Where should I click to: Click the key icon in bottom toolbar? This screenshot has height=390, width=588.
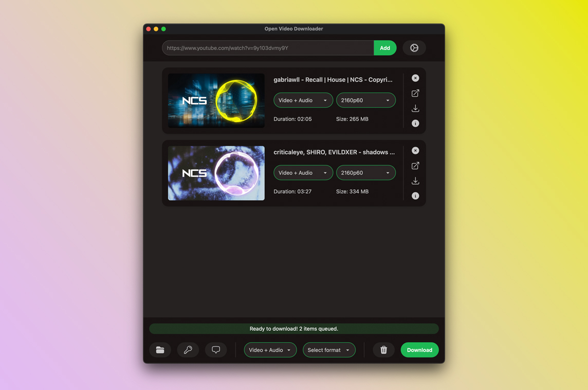(x=188, y=350)
